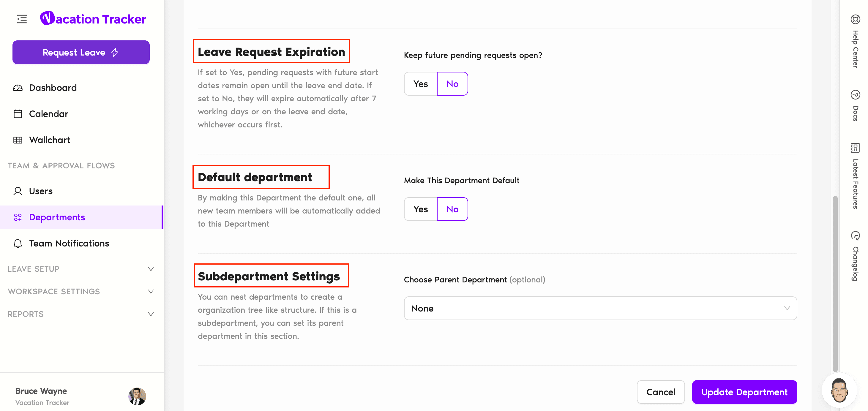Open the Team Notifications page

click(69, 243)
